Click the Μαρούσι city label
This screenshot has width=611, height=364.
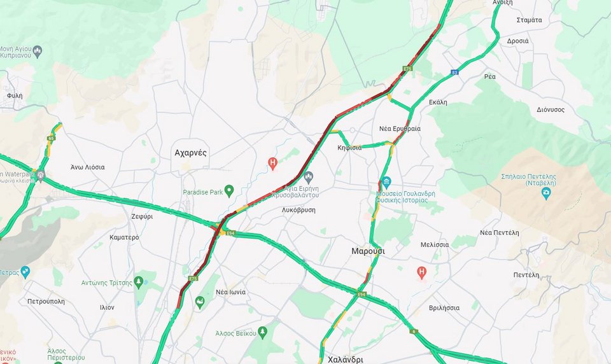(x=368, y=251)
